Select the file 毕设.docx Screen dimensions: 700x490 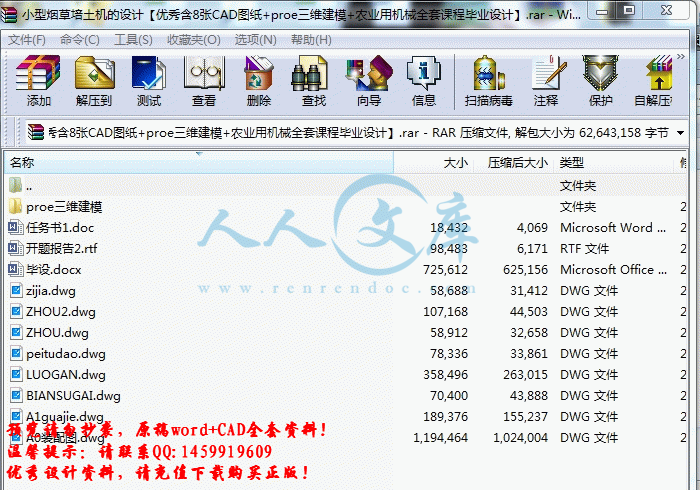(x=346, y=270)
